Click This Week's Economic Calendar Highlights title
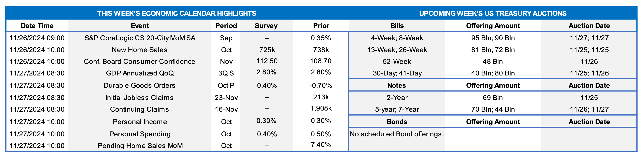 177,14
